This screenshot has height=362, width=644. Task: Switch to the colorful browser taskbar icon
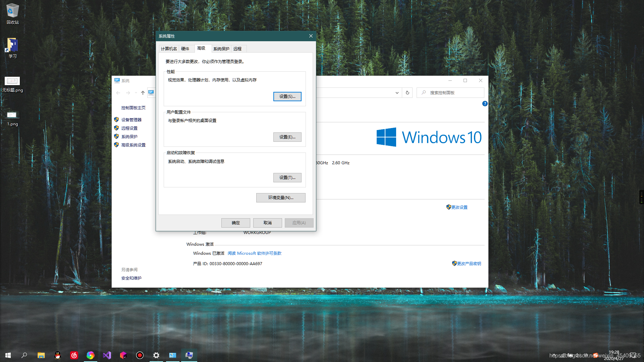click(91, 355)
